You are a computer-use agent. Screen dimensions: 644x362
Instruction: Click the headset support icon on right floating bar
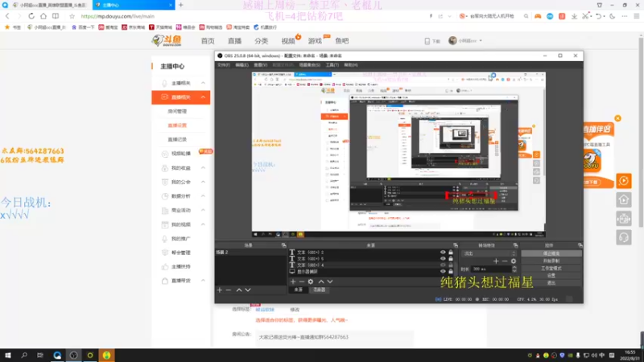coord(623,237)
